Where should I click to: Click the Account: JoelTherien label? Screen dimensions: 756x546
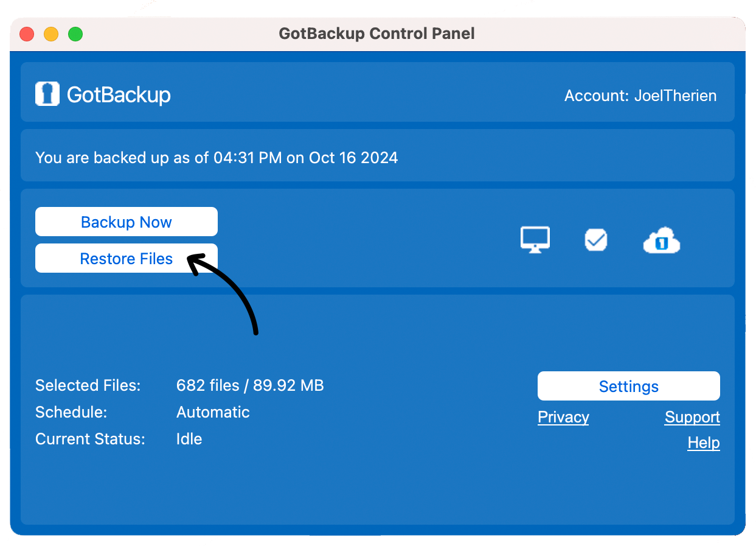pos(640,96)
